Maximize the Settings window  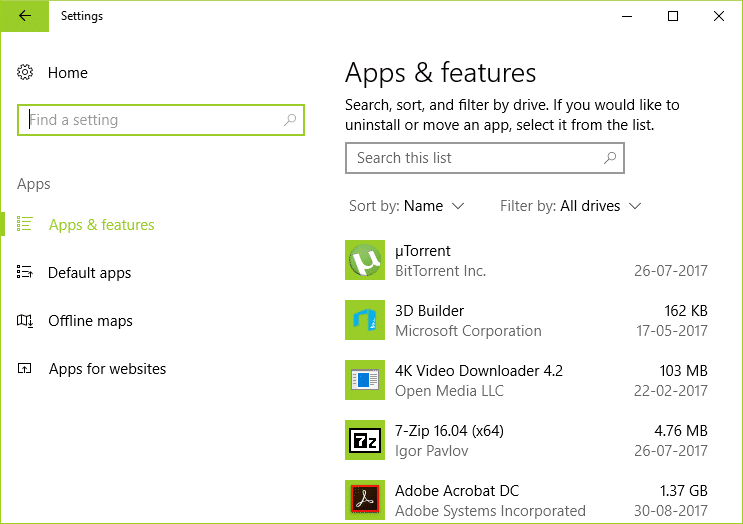673,16
